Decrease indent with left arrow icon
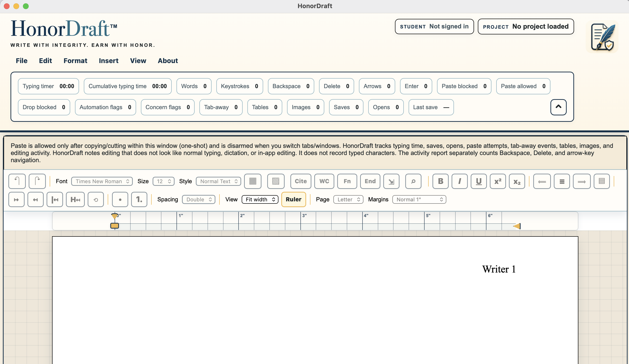The width and height of the screenshot is (629, 364). tap(35, 199)
